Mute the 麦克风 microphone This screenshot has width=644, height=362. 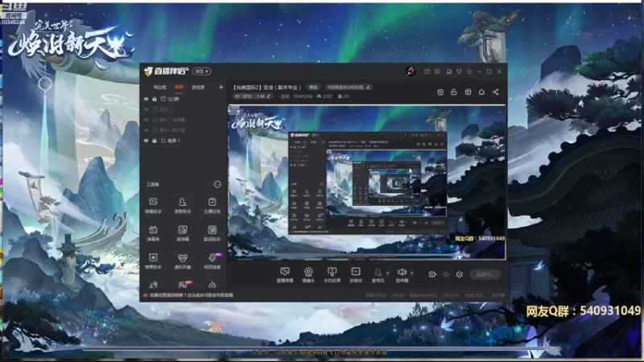point(378,274)
